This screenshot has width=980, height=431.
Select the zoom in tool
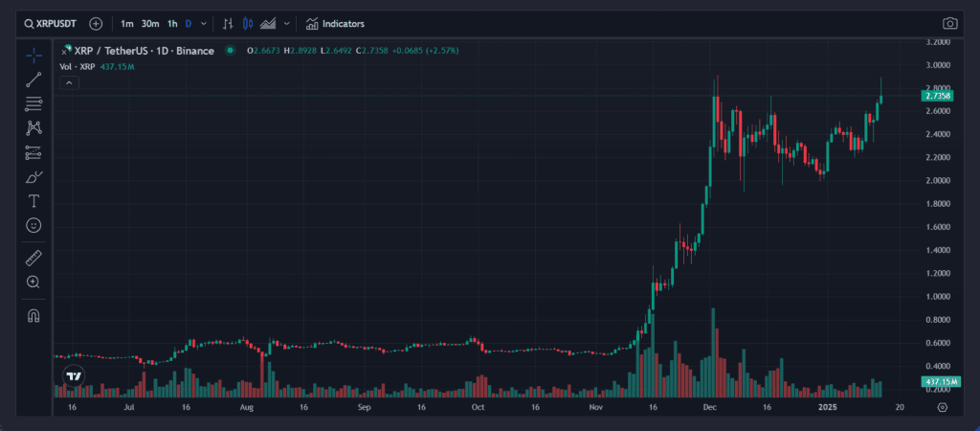(33, 283)
